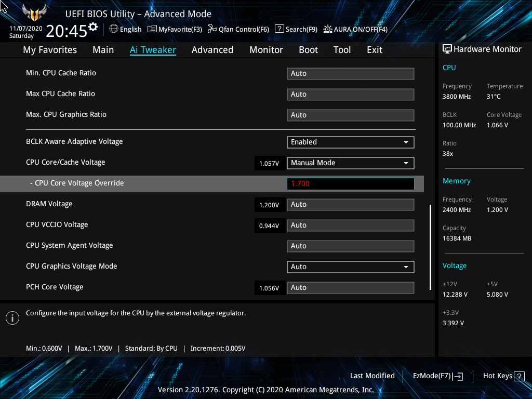
Task: Click the VCCIO 0.944V readout
Action: (x=269, y=225)
